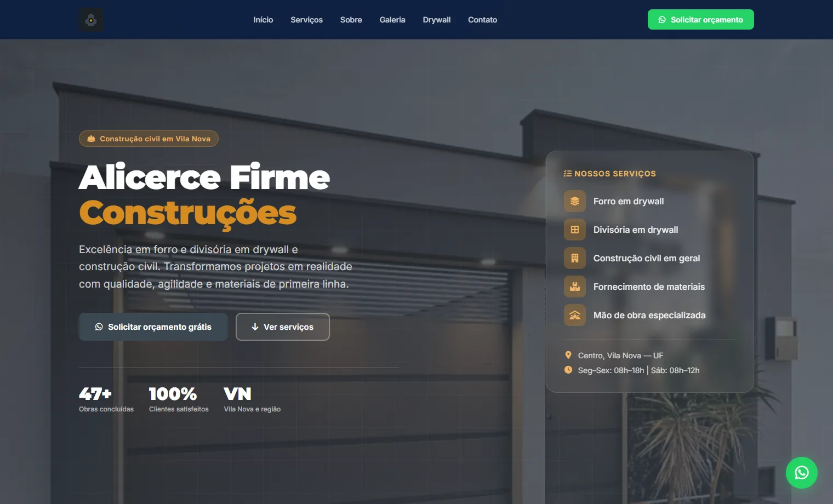Go to the Início menu item

coord(263,20)
